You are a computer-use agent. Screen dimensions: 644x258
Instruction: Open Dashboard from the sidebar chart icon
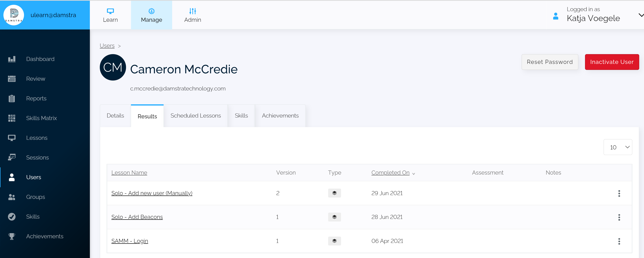(11, 59)
